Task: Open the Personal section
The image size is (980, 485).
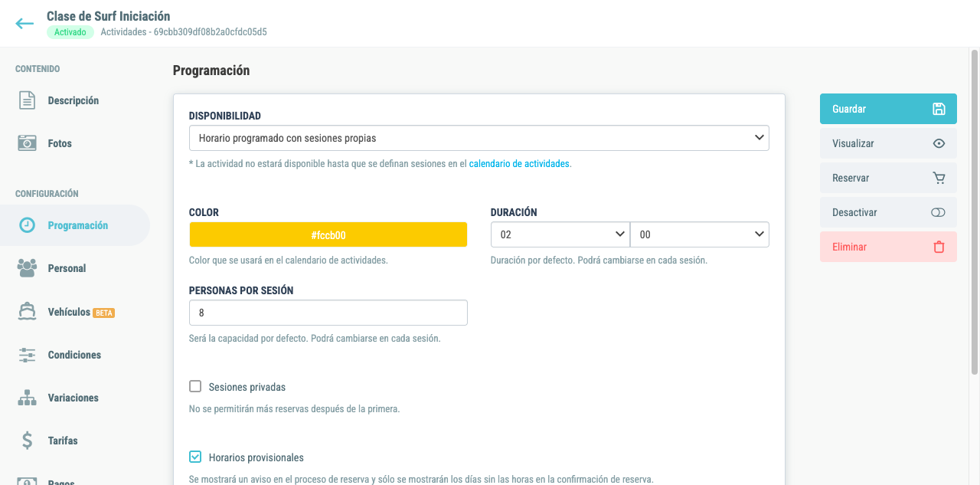Action: pos(75,268)
